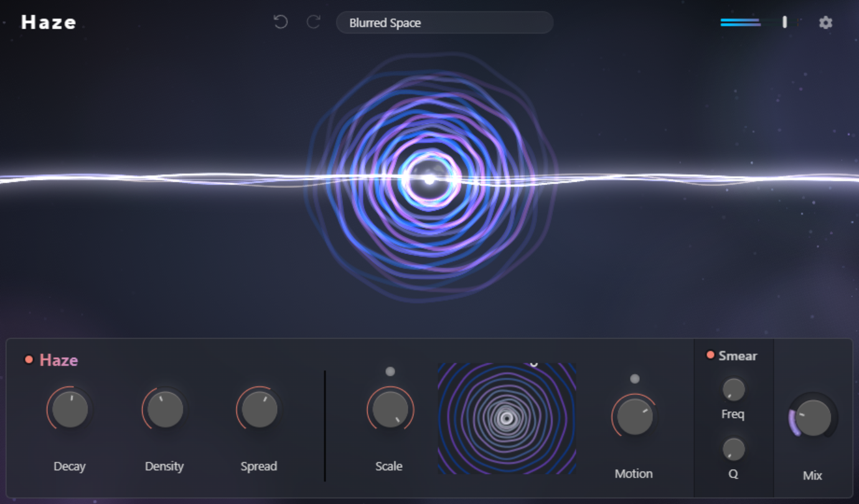859x504 pixels.
Task: Click the Freq label
Action: [x=733, y=414]
